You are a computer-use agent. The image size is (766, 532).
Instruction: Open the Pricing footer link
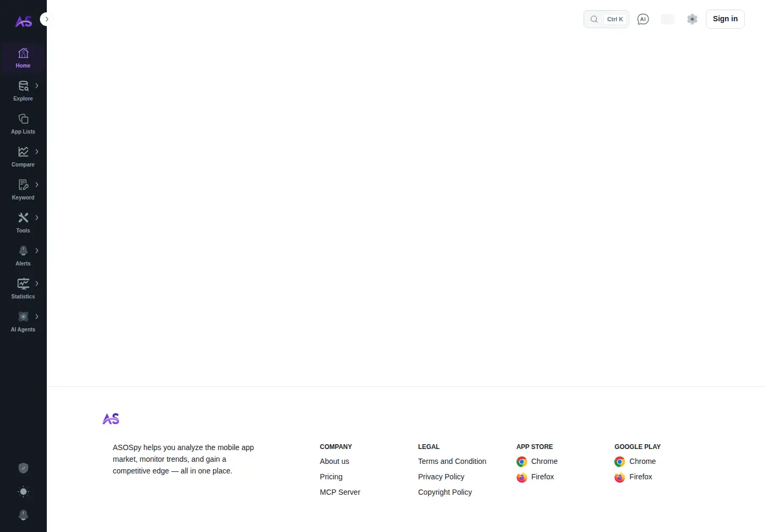click(331, 477)
